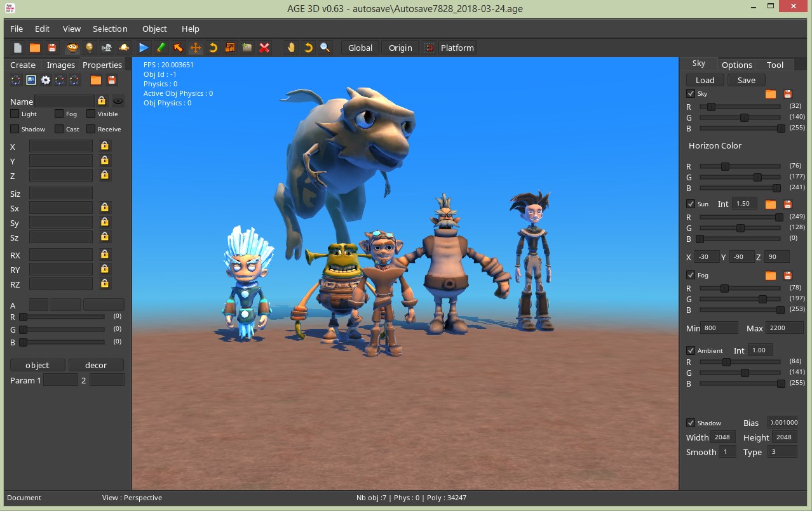Adjust the Ambient R slider showing 84
Screen dimensions: 812x511
pyautogui.click(x=740, y=362)
